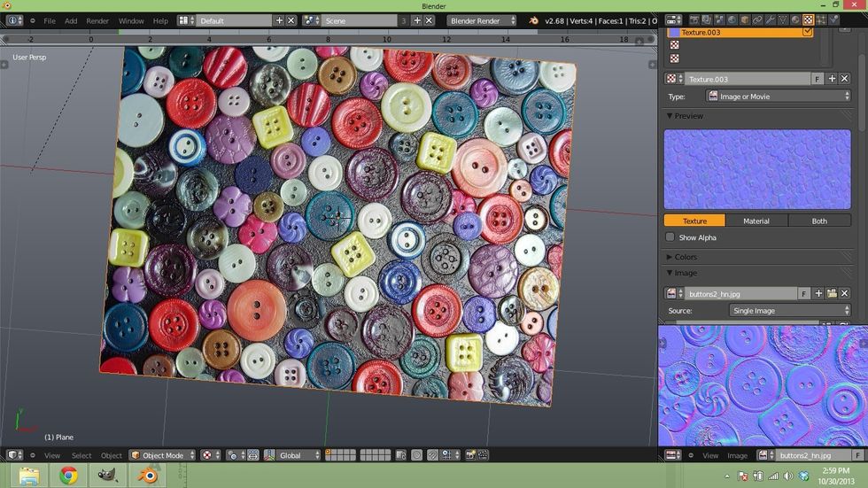Select the Texture.003 texture slot
The height and width of the screenshot is (488, 868).
pyautogui.click(x=740, y=32)
